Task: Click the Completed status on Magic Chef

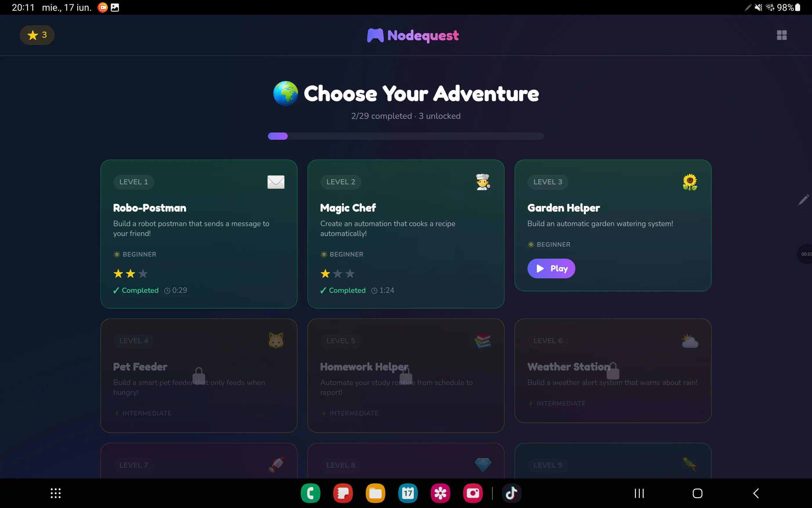Action: point(343,290)
